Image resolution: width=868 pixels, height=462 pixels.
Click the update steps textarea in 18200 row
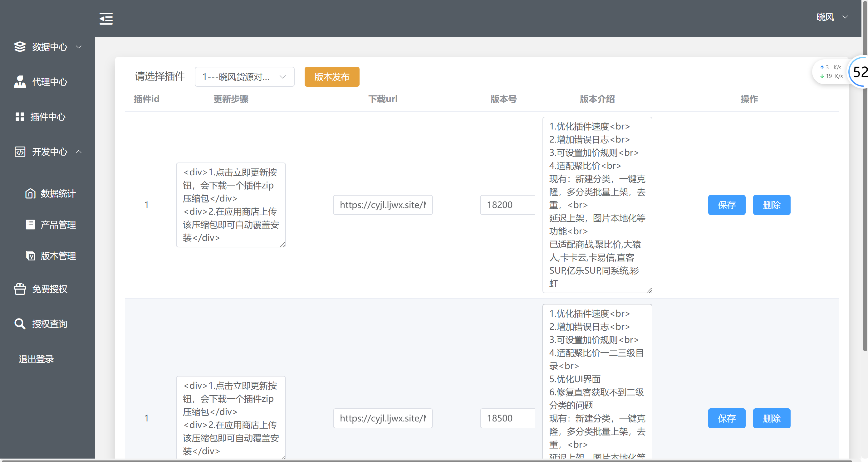coord(231,205)
